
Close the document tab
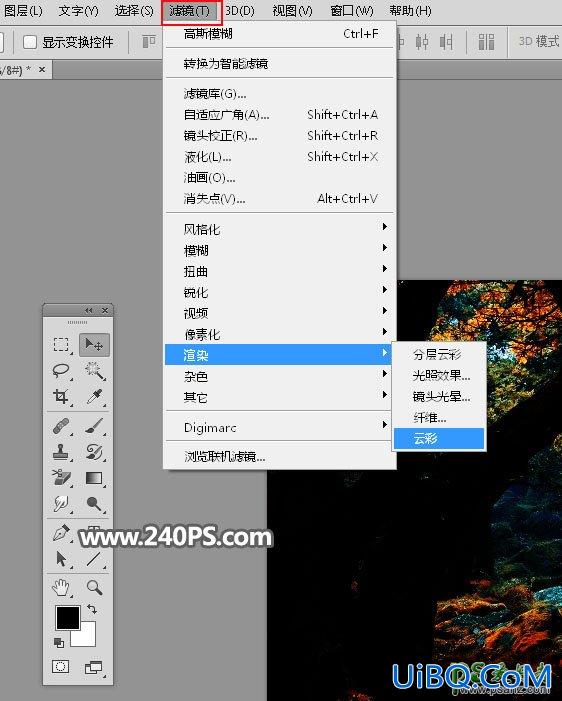point(42,69)
